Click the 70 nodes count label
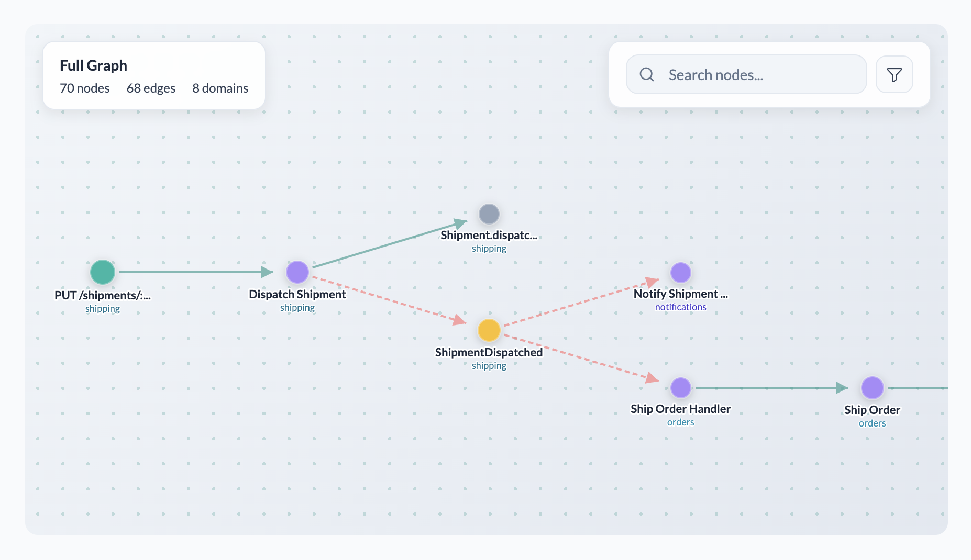This screenshot has width=971, height=560. pyautogui.click(x=84, y=88)
